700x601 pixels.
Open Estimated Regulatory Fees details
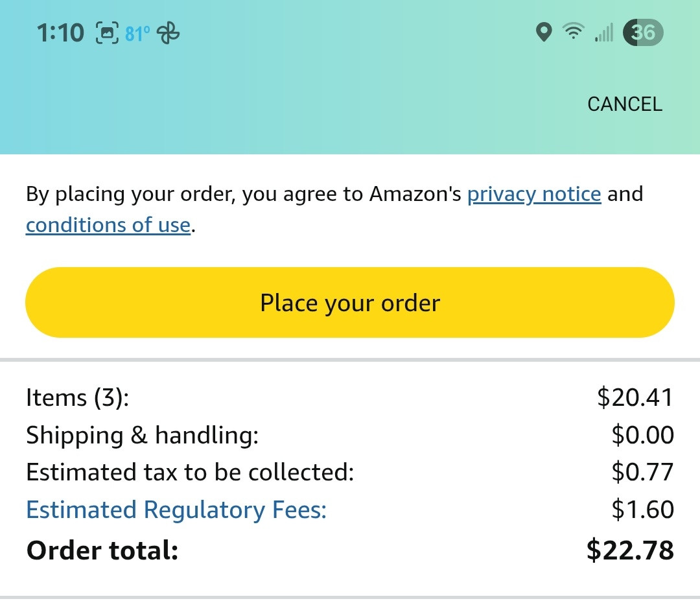(176, 510)
